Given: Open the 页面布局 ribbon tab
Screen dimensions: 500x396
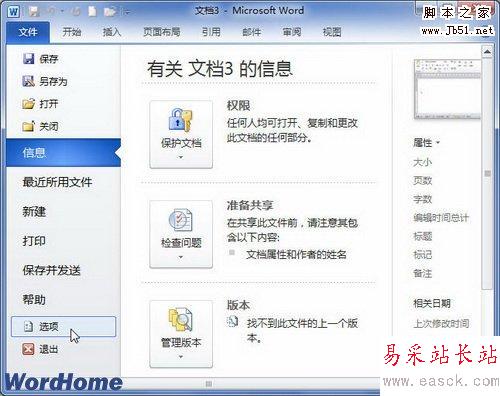Looking at the screenshot, I should (x=162, y=32).
